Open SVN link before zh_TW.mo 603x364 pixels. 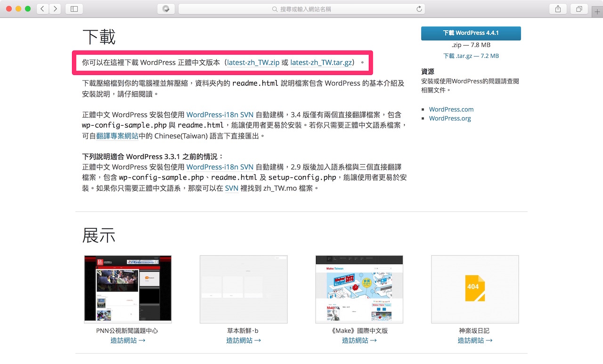(232, 188)
